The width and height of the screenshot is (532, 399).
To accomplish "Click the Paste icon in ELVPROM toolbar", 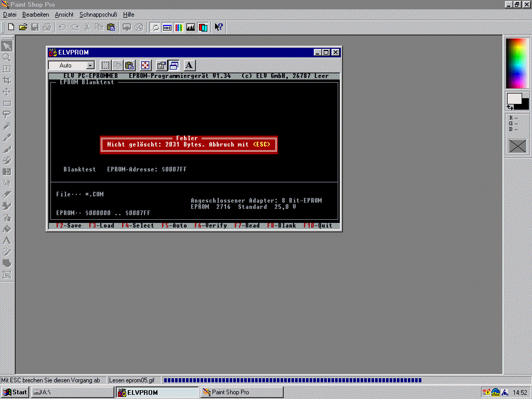I will pos(129,65).
